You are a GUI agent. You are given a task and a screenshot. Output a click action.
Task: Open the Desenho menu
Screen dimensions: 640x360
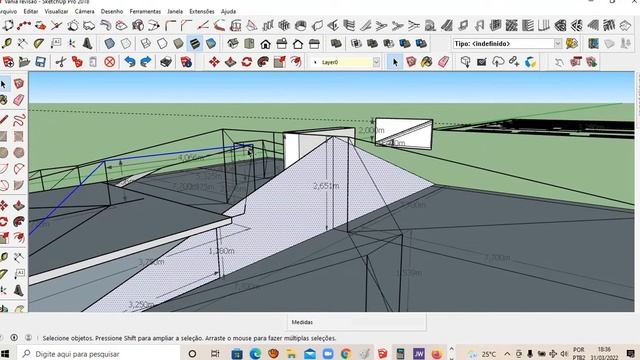[x=112, y=11]
